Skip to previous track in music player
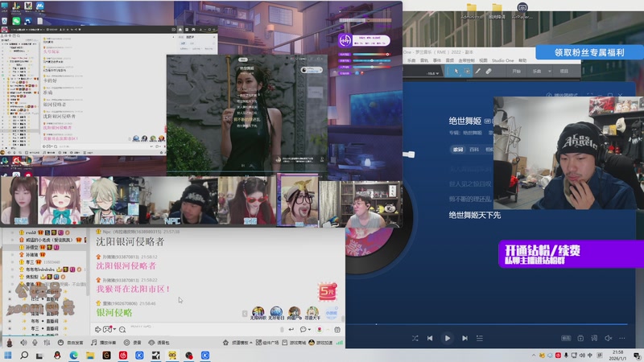 [430, 338]
